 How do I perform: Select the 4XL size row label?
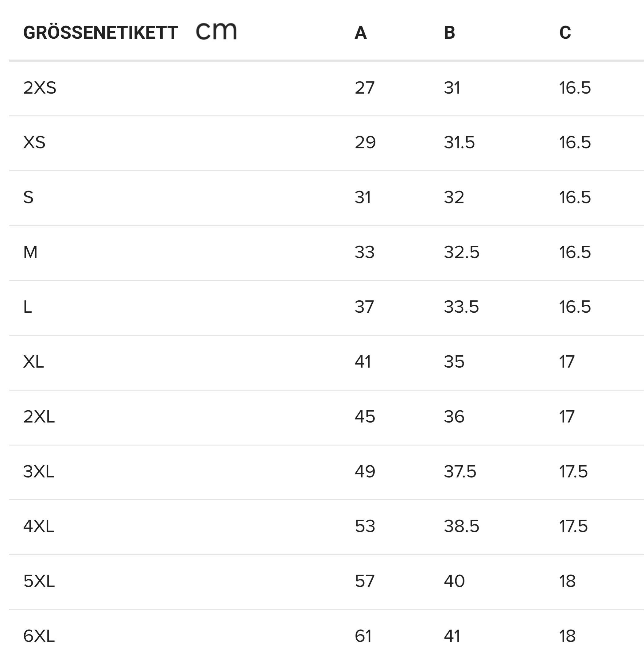tap(39, 527)
